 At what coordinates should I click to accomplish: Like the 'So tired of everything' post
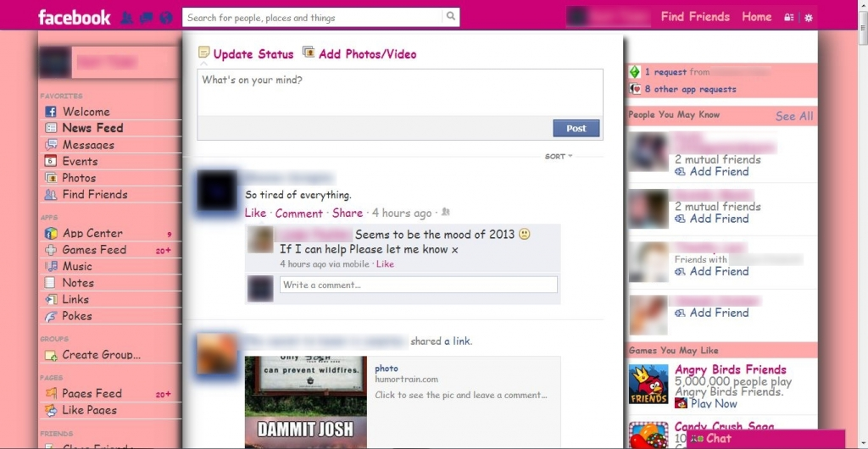255,213
